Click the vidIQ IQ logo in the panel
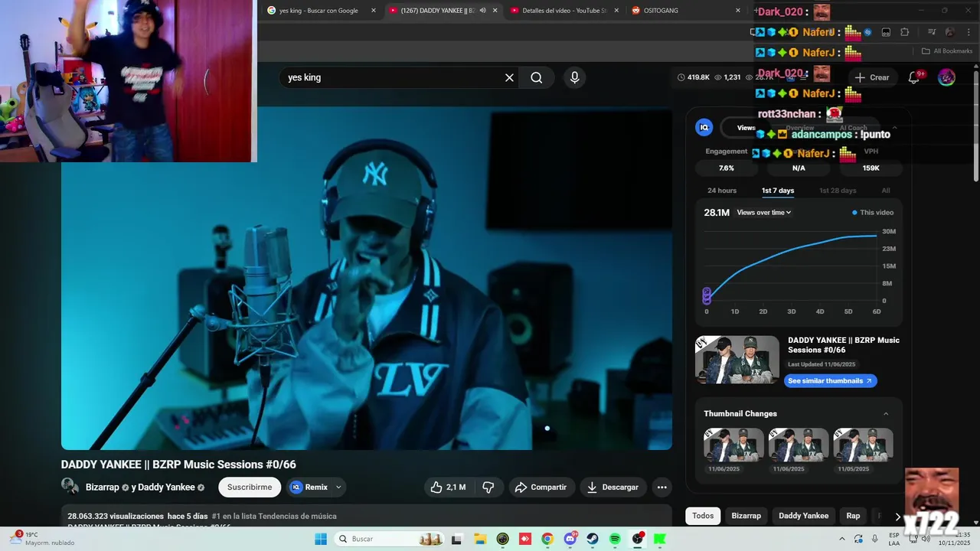The image size is (980, 551). [x=704, y=127]
